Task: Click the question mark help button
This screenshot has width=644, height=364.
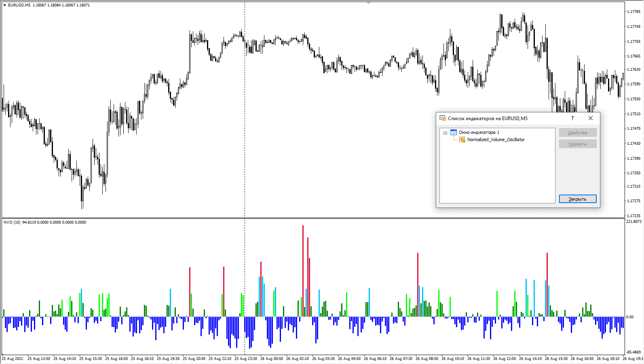Action: click(x=572, y=118)
